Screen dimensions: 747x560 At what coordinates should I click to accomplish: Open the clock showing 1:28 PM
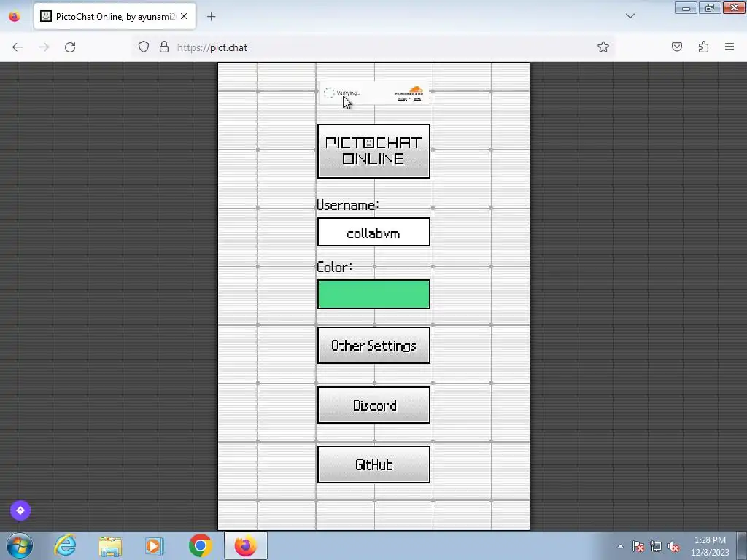pos(710,546)
